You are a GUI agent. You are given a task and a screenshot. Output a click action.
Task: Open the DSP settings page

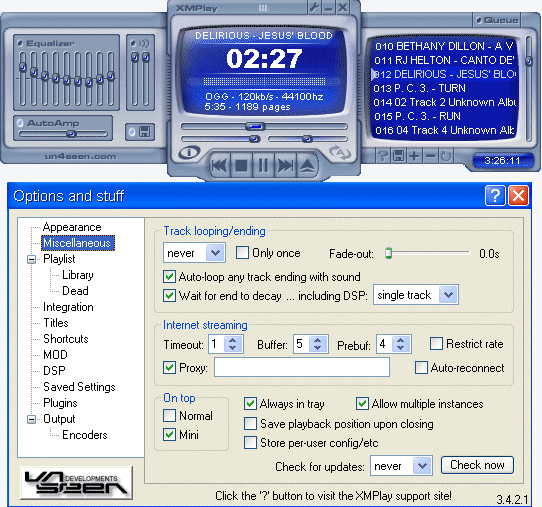tap(54, 370)
